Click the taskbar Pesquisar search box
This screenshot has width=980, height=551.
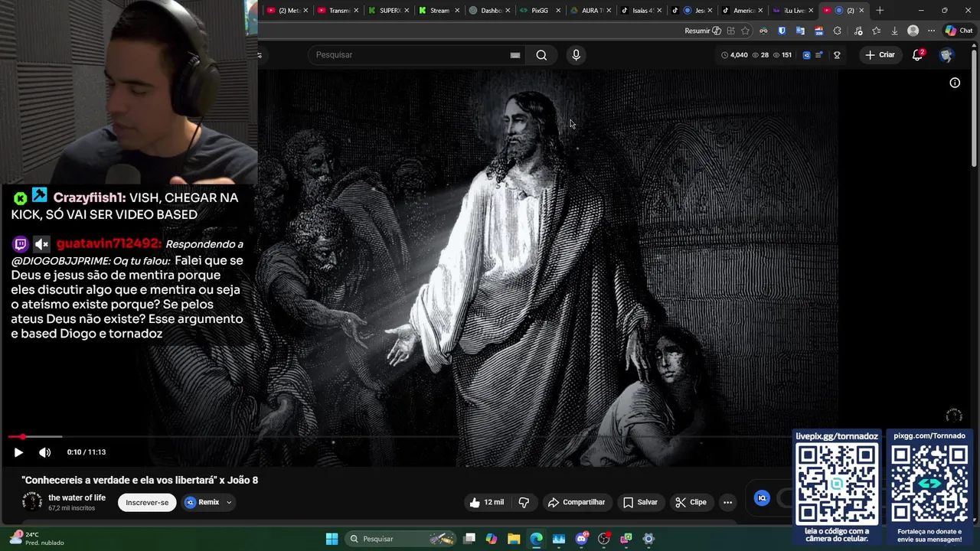pyautogui.click(x=401, y=539)
